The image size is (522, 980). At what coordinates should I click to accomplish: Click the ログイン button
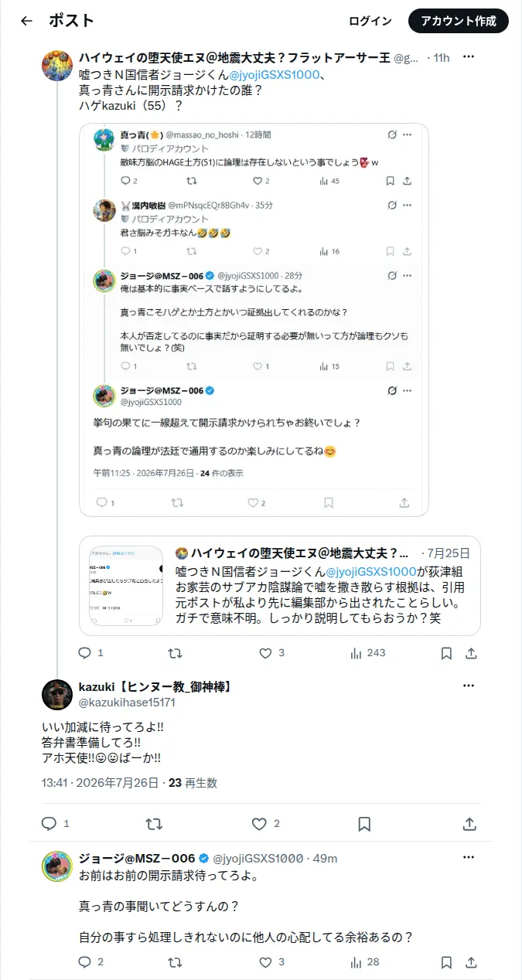pyautogui.click(x=370, y=21)
